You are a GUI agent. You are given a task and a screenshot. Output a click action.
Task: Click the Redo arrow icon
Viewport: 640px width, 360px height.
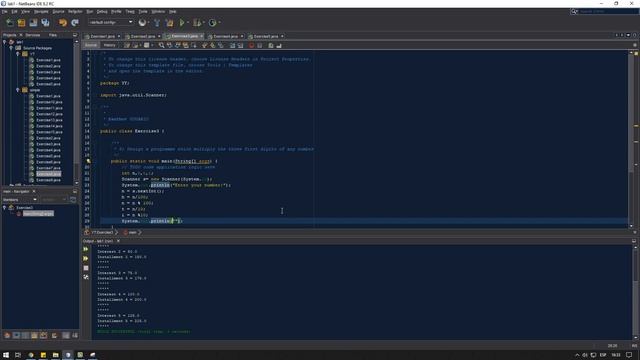pos(75,22)
